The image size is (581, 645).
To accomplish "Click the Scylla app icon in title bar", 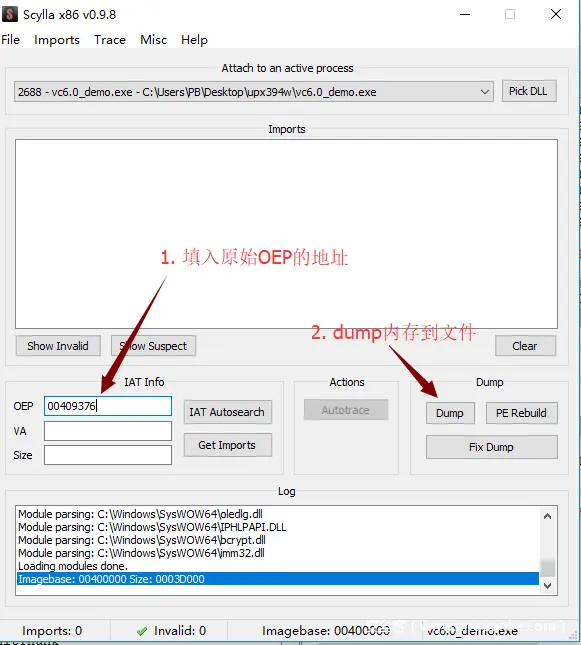I will click(10, 14).
